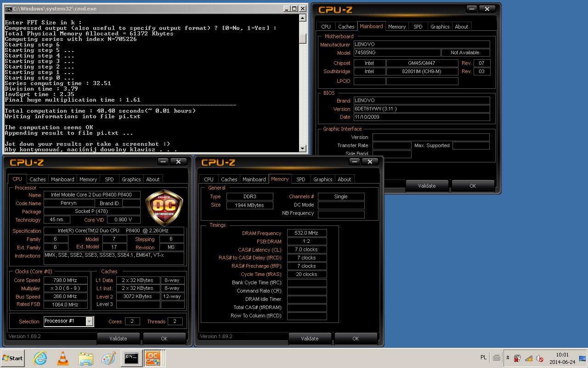Open SPD tab in the CPU window
This screenshot has width=588, height=368.
click(109, 179)
